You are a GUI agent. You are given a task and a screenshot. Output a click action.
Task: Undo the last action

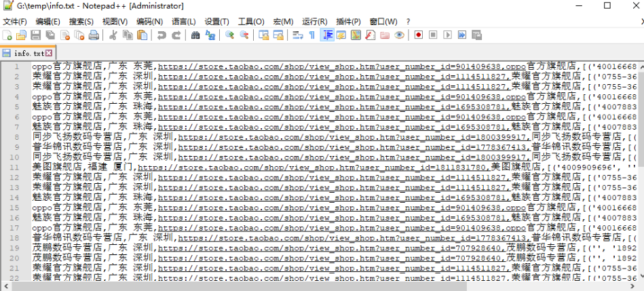[x=162, y=35]
